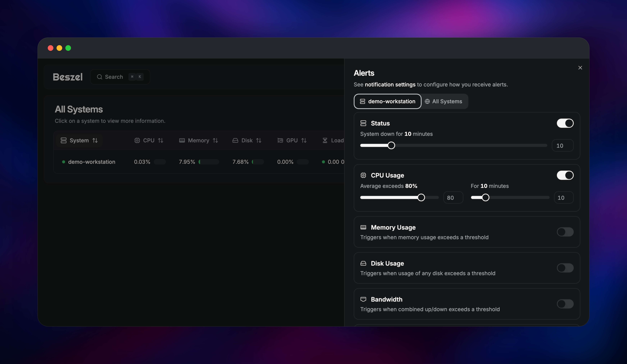Sort the table by Memory column

pos(198,141)
